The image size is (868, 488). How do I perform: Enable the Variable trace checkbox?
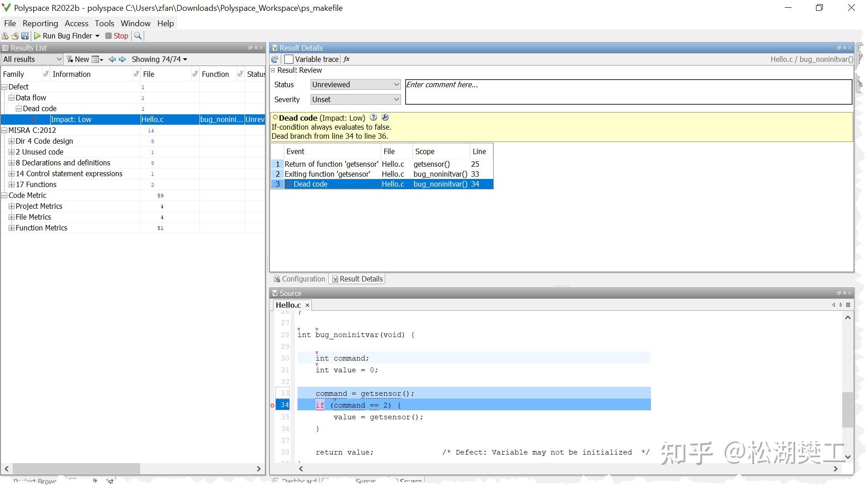pos(289,59)
